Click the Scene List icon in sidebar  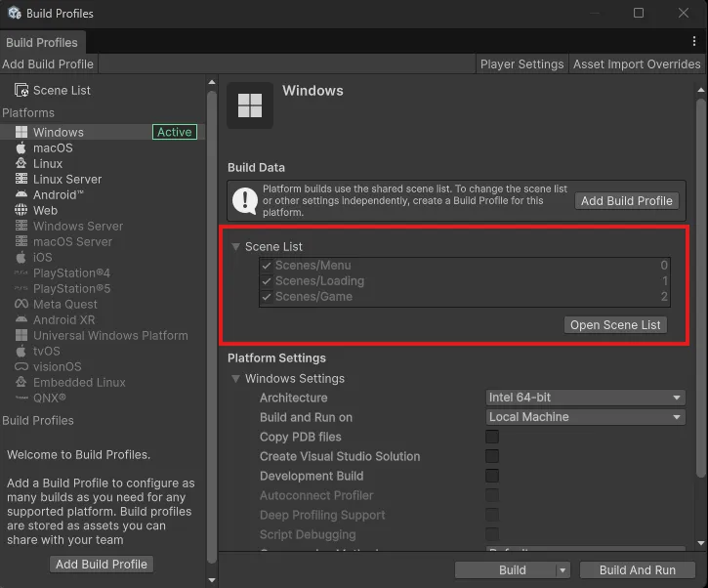pyautogui.click(x=21, y=90)
